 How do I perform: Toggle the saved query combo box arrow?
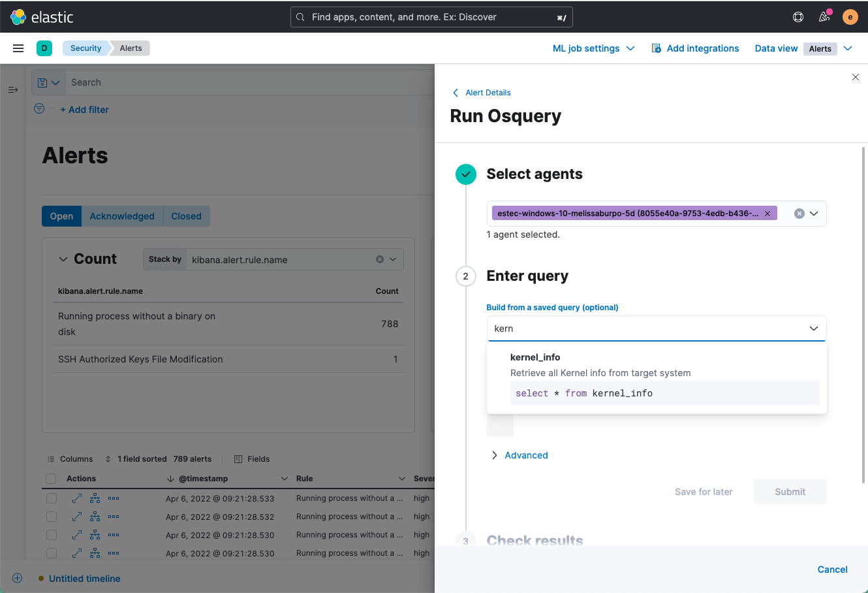tap(814, 329)
